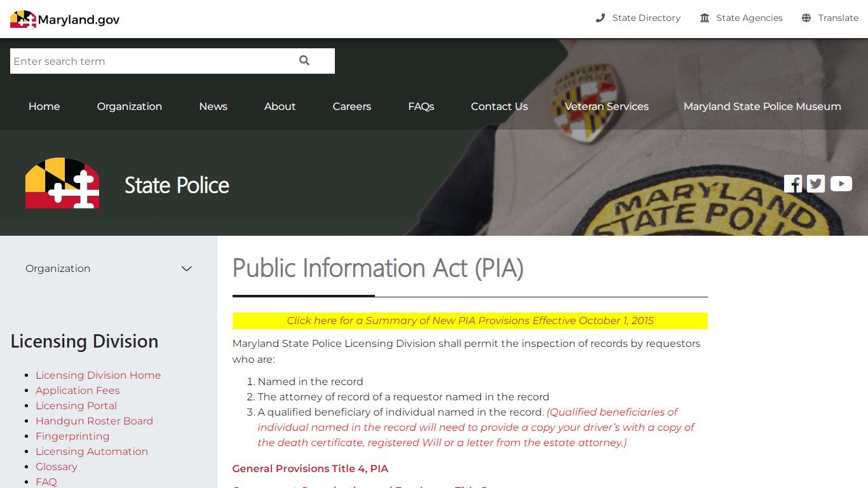
Task: Open the State Directory link
Action: coord(646,18)
